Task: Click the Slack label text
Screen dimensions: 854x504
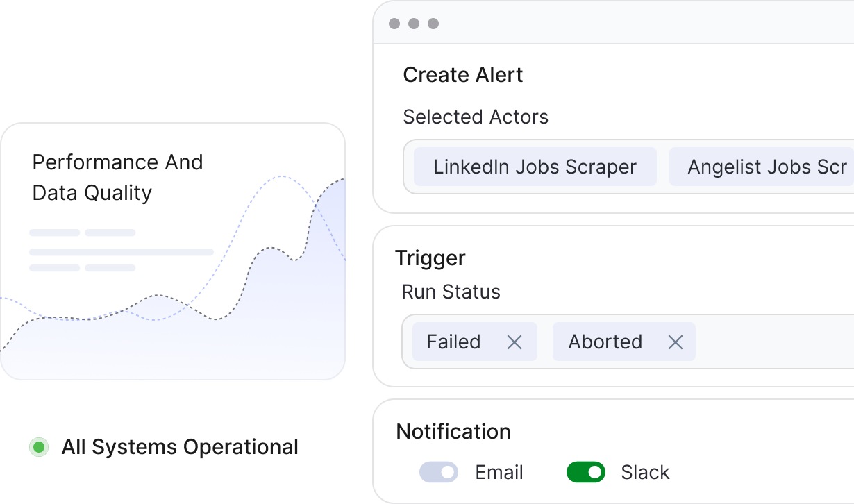Action: 645,473
